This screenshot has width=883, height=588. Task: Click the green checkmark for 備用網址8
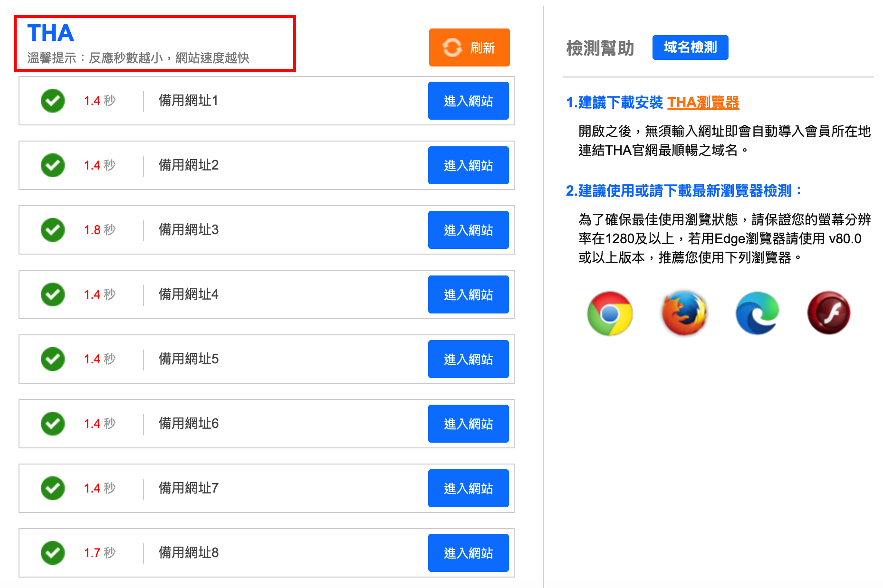pos(53,553)
